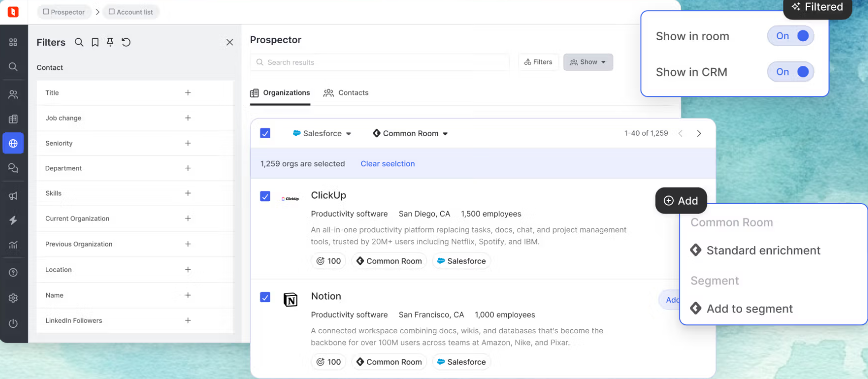Click the Clear selection link
The image size is (868, 379).
387,164
